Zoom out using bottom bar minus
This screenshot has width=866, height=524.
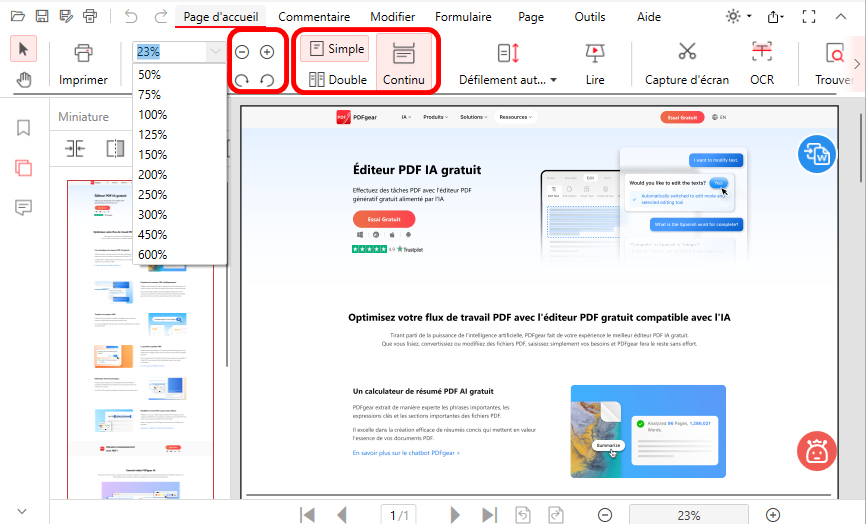[x=605, y=515]
